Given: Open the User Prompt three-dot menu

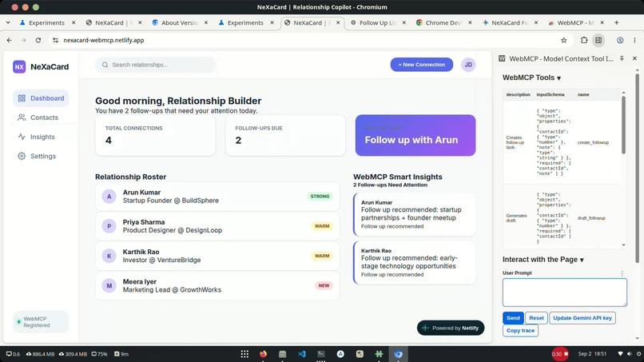Looking at the screenshot, I should (622, 273).
